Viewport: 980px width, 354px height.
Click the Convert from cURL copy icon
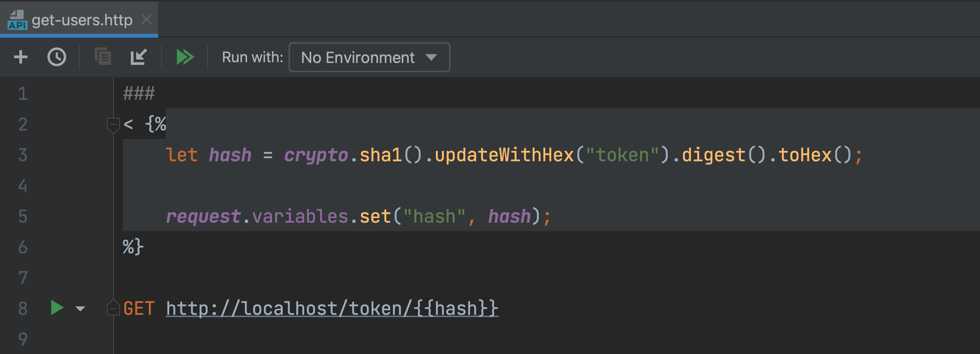pyautogui.click(x=103, y=57)
